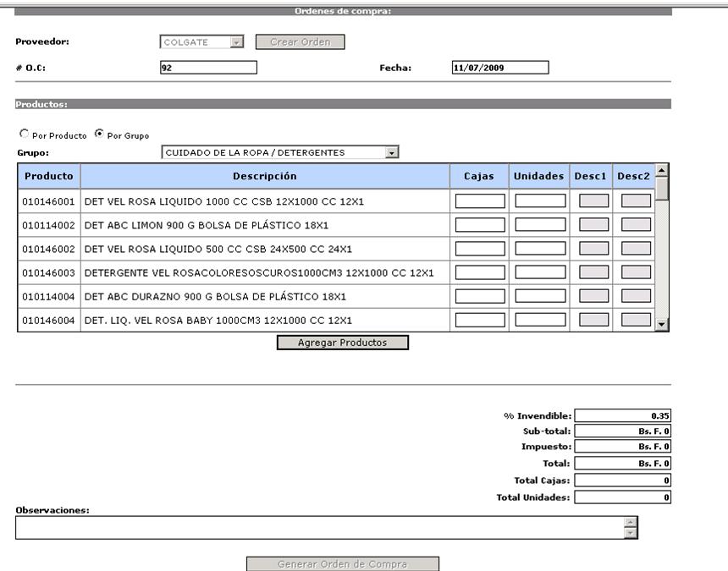Click Desc1 field for product 010114002
The image size is (728, 571).
593,225
